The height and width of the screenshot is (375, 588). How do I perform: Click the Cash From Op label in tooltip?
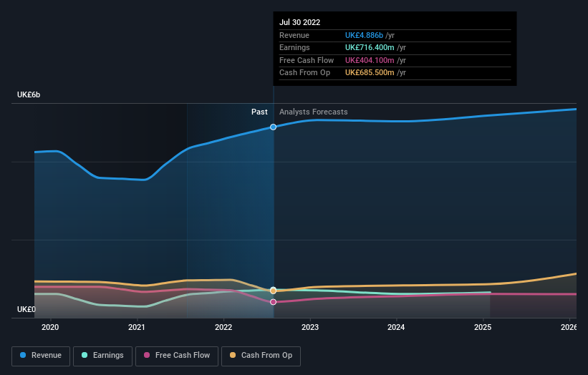304,73
